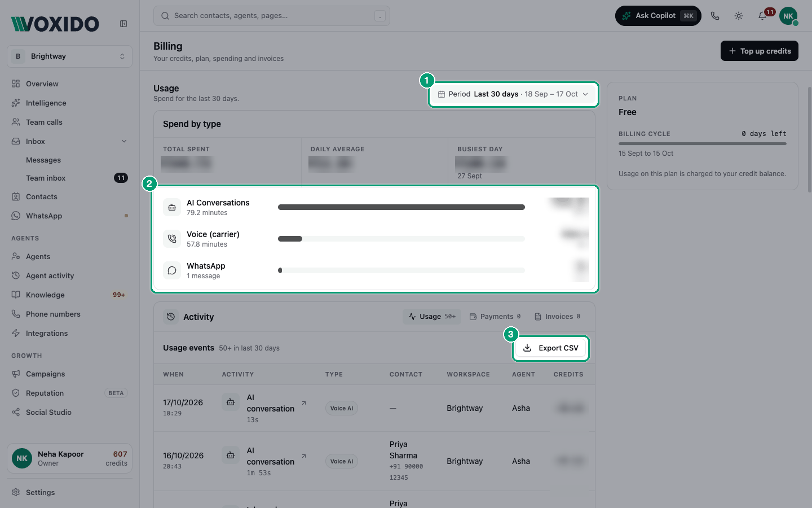Open the Period Last 30 days dropdown
The height and width of the screenshot is (508, 812).
(x=513, y=94)
